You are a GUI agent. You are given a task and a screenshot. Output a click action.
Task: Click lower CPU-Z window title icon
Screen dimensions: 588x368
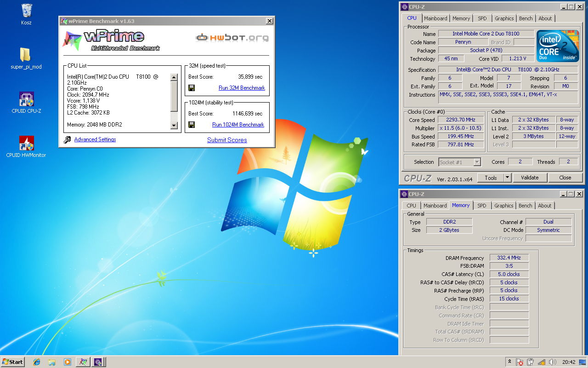404,194
